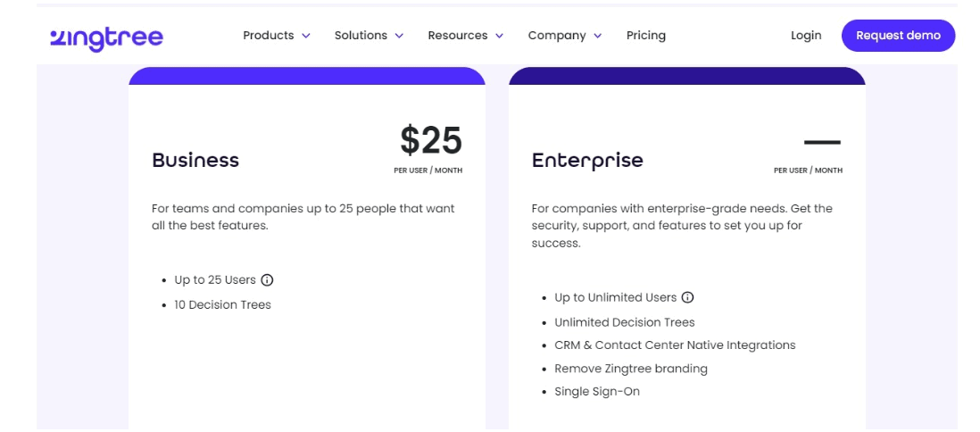Click the Zingtree logo

(106, 37)
